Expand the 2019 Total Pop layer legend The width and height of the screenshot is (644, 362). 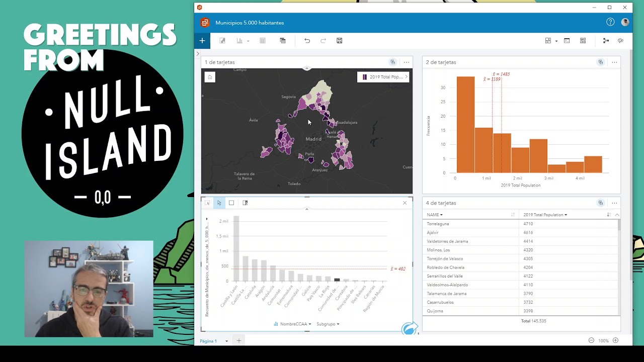[406, 77]
